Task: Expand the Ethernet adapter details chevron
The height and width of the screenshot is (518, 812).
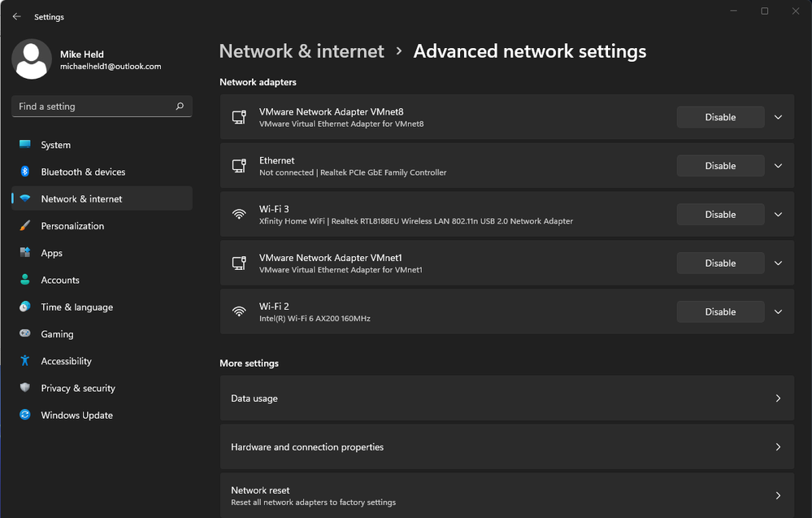Action: coord(778,166)
